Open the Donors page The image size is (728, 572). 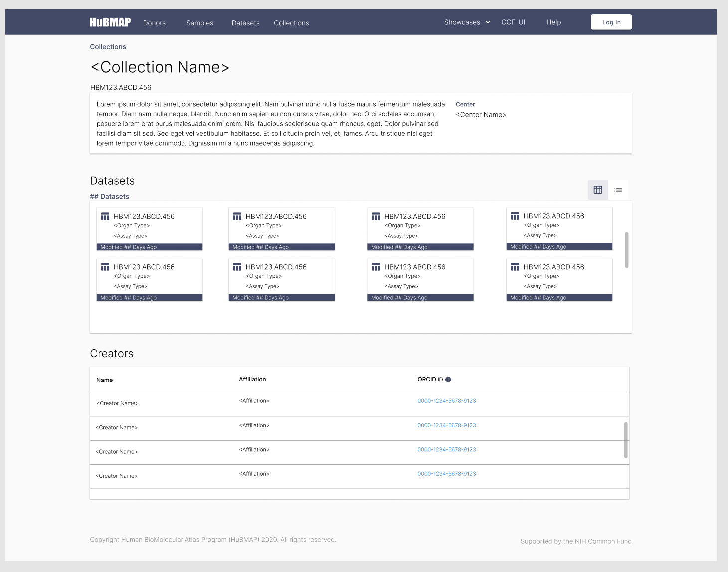tap(154, 23)
